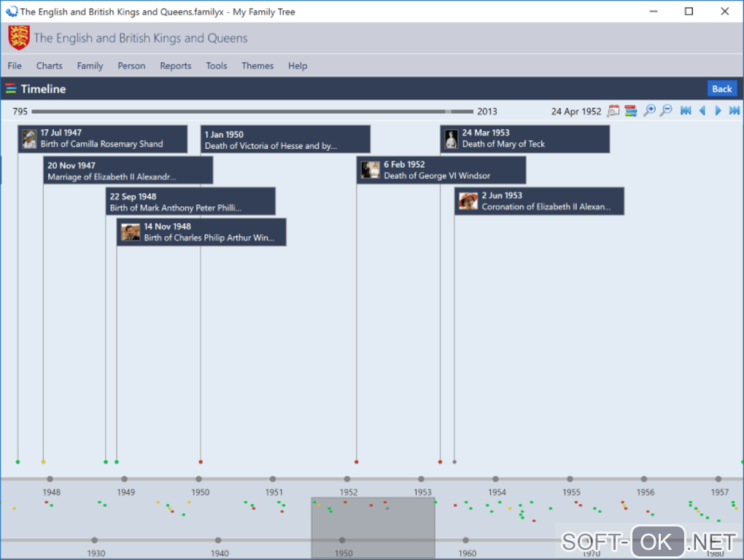Image resolution: width=744 pixels, height=560 pixels.
Task: Open the Charts menu
Action: tap(50, 66)
